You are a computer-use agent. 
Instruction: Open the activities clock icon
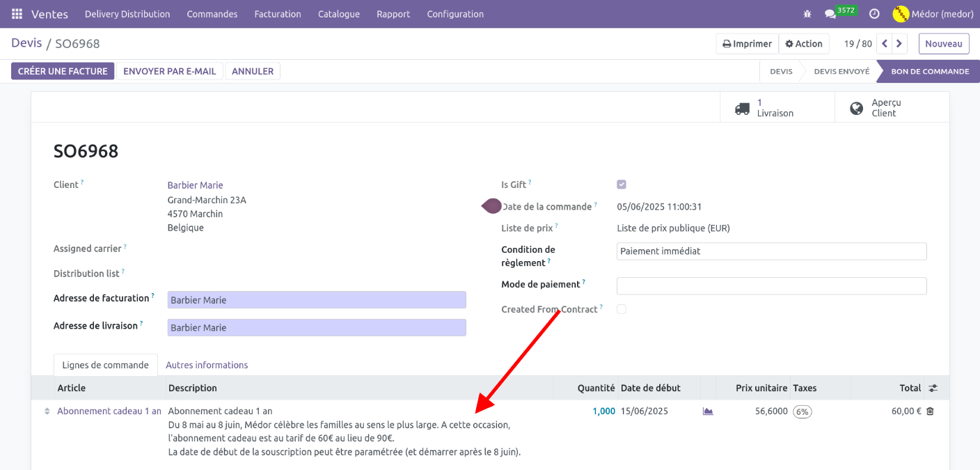[x=875, y=14]
